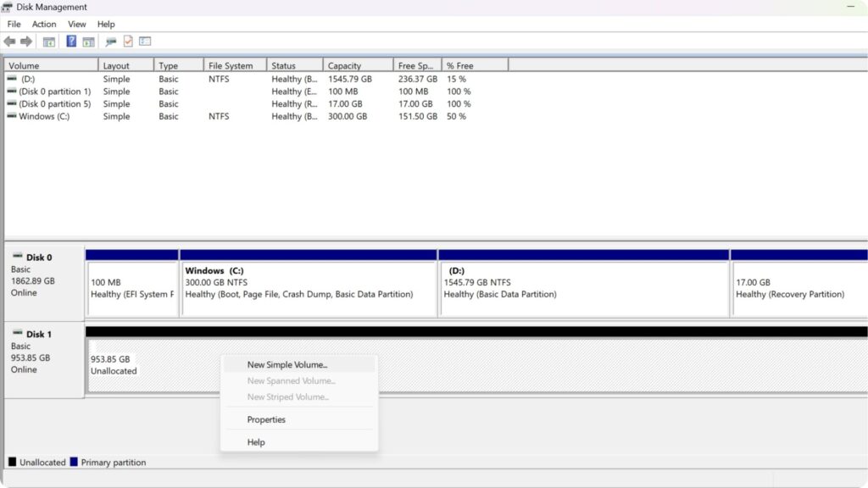
Task: Toggle the Show/Hide Action Pane icon
Action: click(88, 42)
